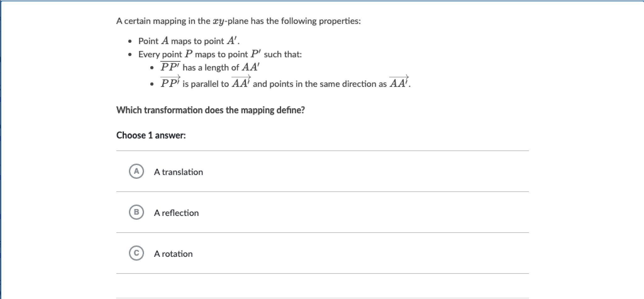The width and height of the screenshot is (644, 299).
Task: Select radio option B circle
Action: click(x=136, y=212)
